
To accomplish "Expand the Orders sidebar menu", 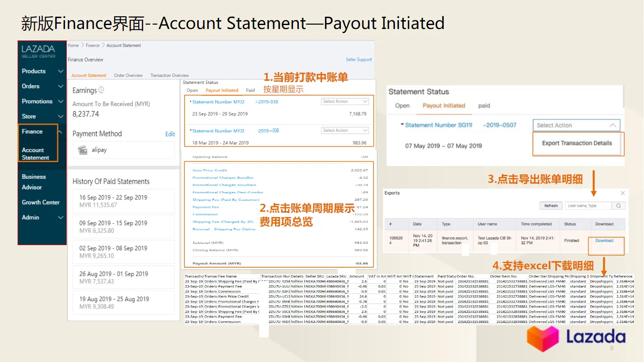I will (x=61, y=87).
